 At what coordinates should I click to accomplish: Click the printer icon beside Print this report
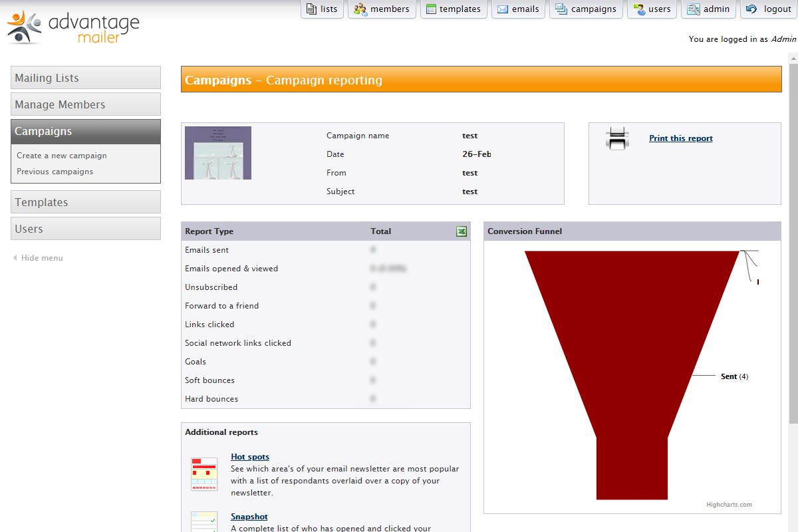pyautogui.click(x=617, y=139)
